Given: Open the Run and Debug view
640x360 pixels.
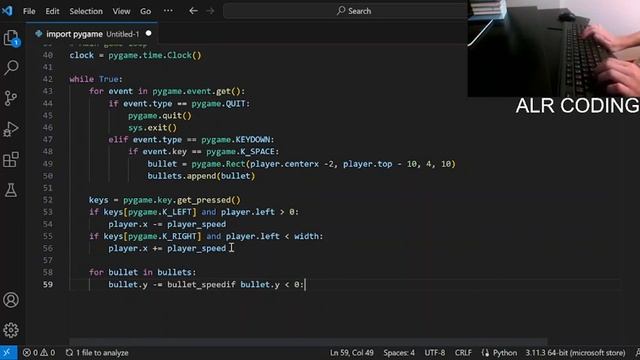Looking at the screenshot, I should pos(11,129).
